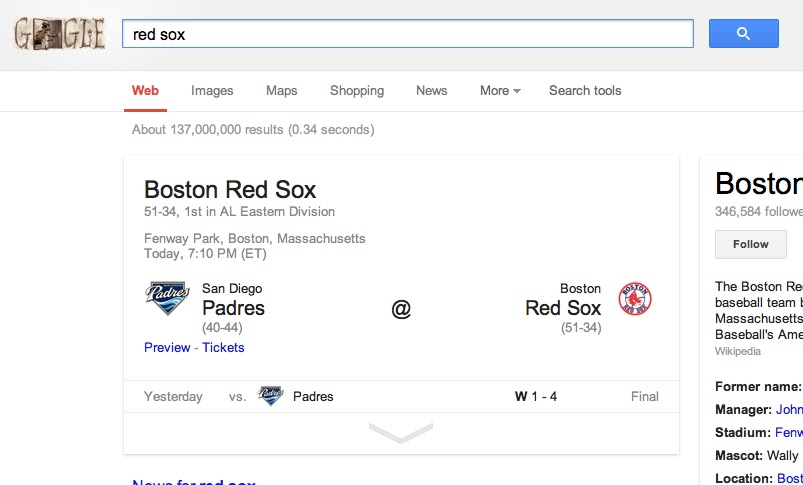Click the 'Final' status text
This screenshot has width=803, height=485.
[x=645, y=396]
